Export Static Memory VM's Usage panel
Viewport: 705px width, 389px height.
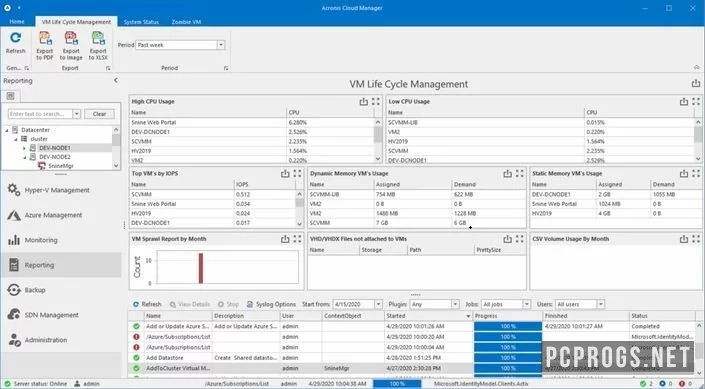point(683,174)
